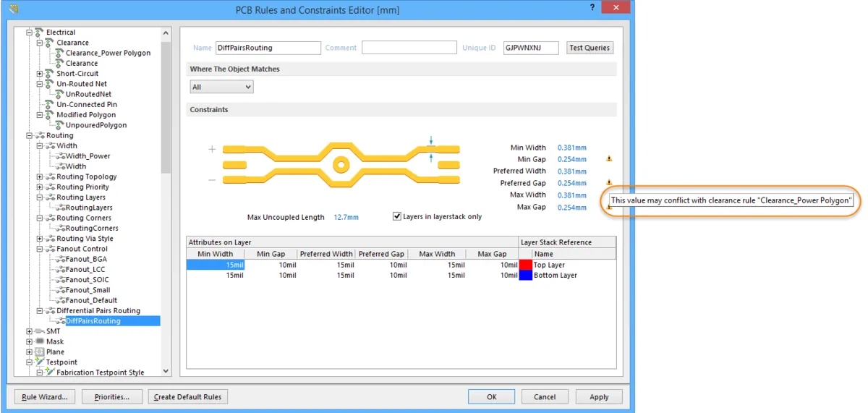Click the RoutingCorners rule icon

coord(59,228)
